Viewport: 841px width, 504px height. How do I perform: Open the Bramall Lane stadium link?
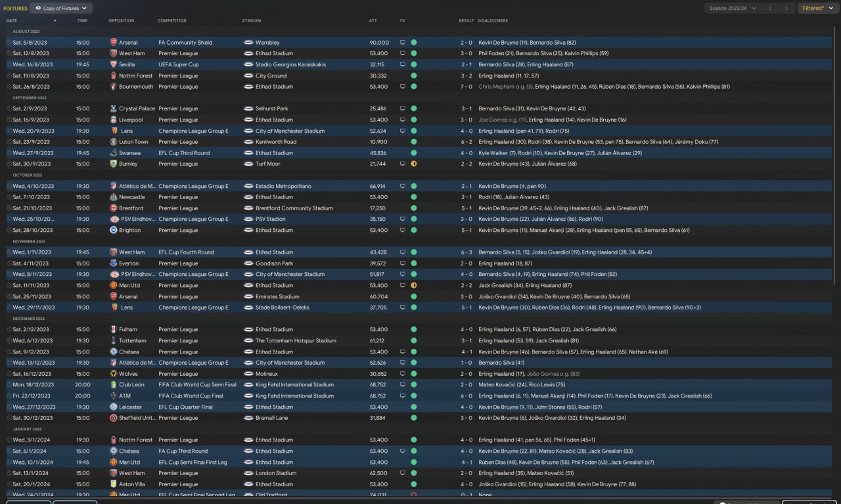[271, 418]
